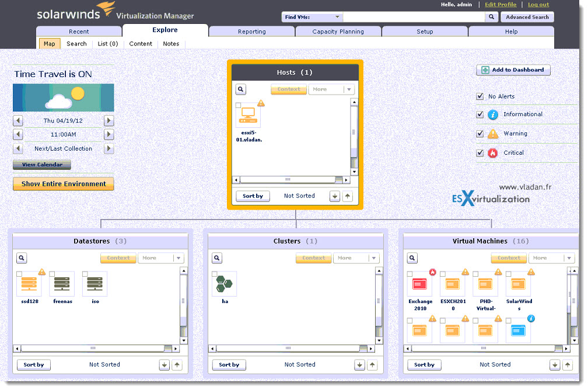Open the ha cluster icon
Image resolution: width=588 pixels, height=390 pixels.
click(x=225, y=283)
